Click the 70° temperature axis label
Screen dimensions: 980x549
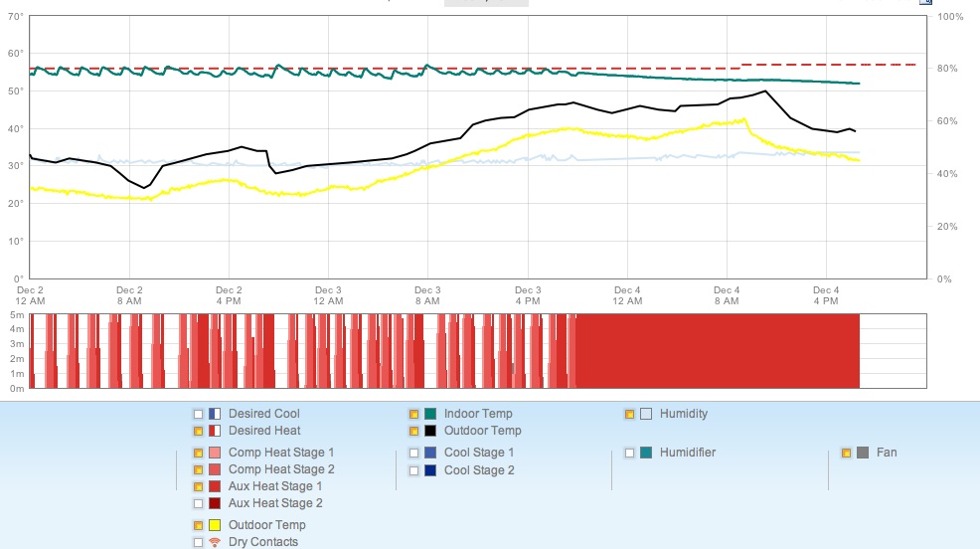pos(16,17)
